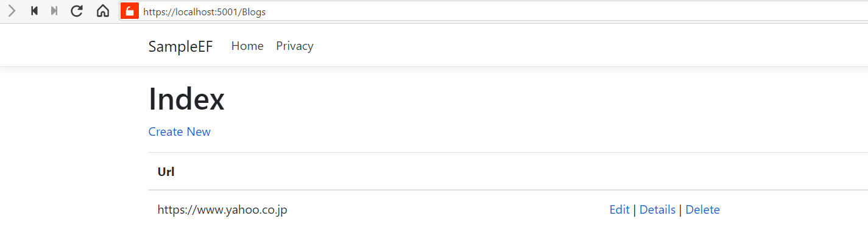
Task: Click the pipe separator before Delete
Action: pos(680,210)
